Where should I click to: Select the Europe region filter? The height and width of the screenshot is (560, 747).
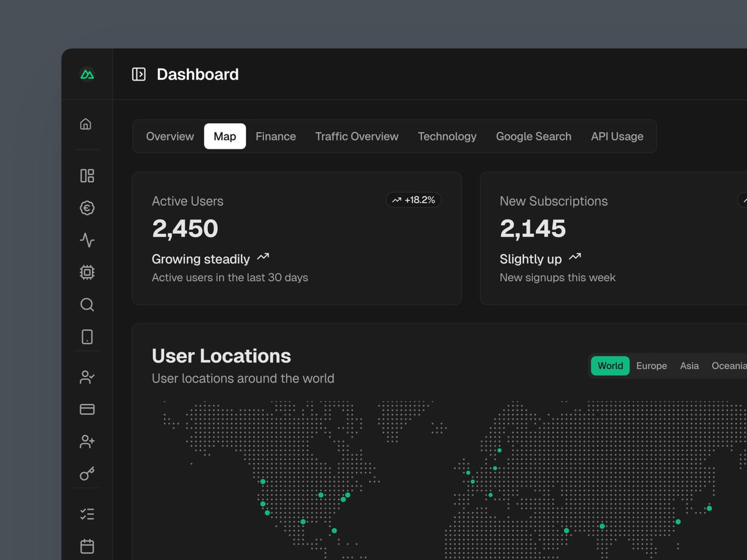coord(651,366)
